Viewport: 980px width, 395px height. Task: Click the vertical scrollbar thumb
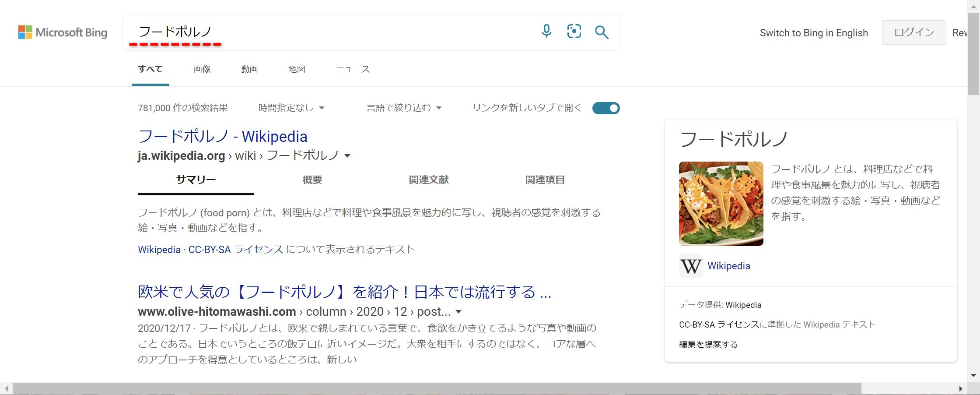(x=973, y=53)
